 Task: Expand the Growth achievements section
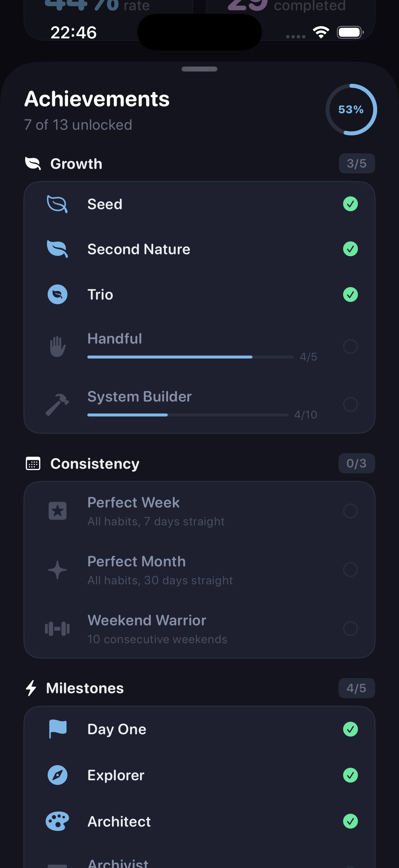coord(76,164)
